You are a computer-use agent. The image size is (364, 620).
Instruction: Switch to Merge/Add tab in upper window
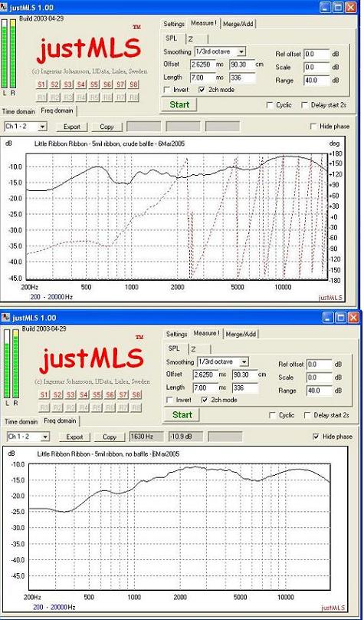[x=238, y=24]
